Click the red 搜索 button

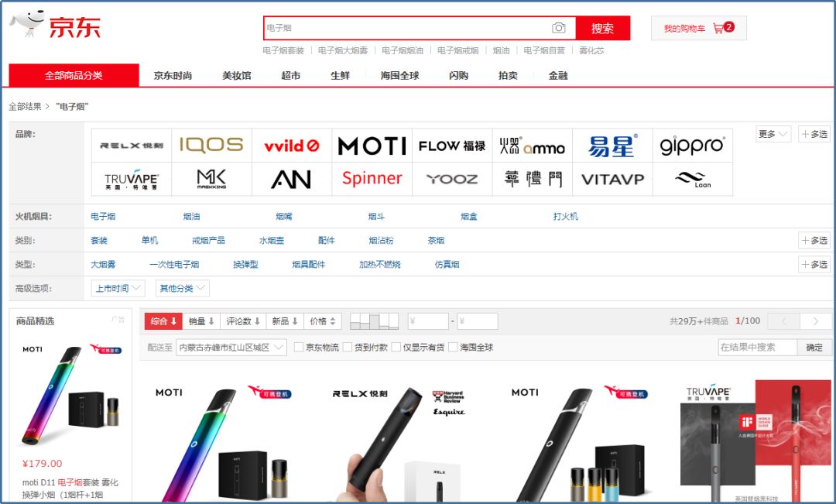pos(602,29)
